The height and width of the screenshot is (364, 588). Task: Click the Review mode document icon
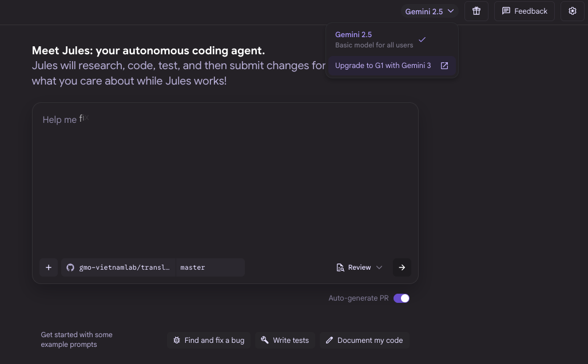pos(340,267)
